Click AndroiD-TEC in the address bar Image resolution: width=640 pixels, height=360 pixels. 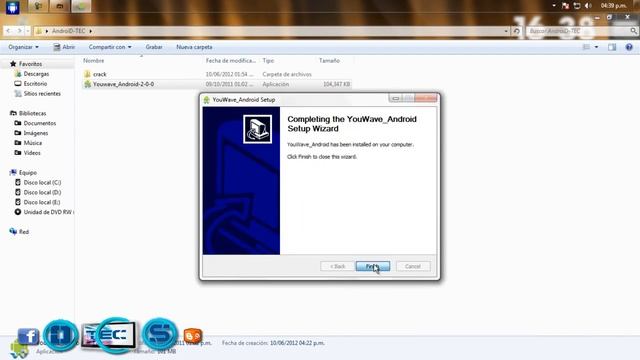(69, 31)
